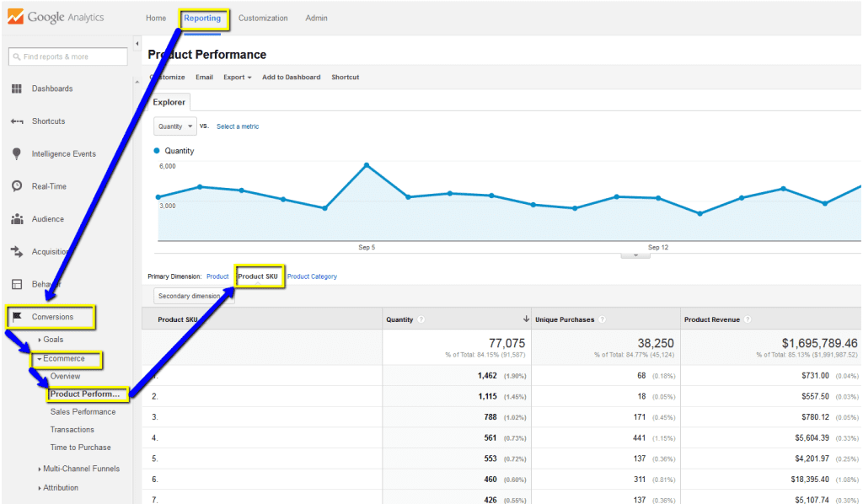863x504 pixels.
Task: Set primary dimension to Product
Action: (x=217, y=276)
